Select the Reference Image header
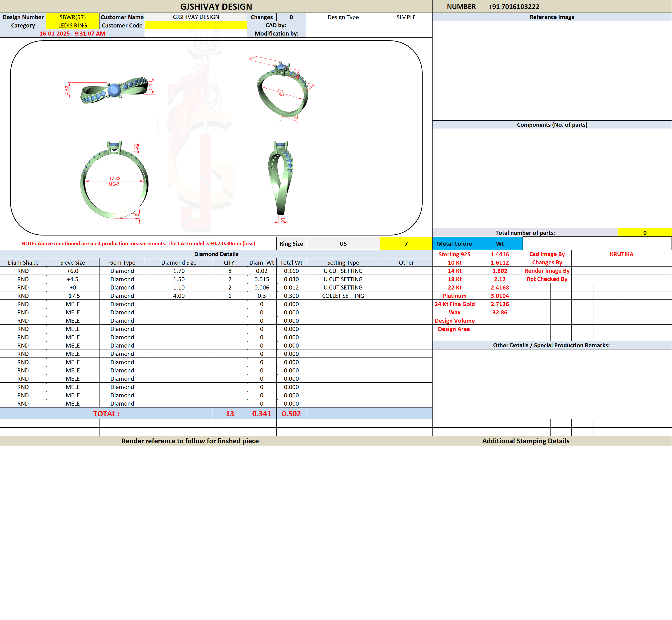672x620 pixels. [x=552, y=17]
